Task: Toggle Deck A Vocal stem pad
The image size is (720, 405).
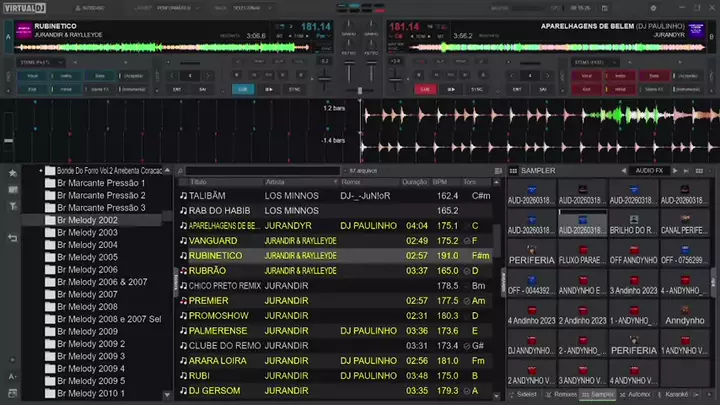Action: coord(33,76)
